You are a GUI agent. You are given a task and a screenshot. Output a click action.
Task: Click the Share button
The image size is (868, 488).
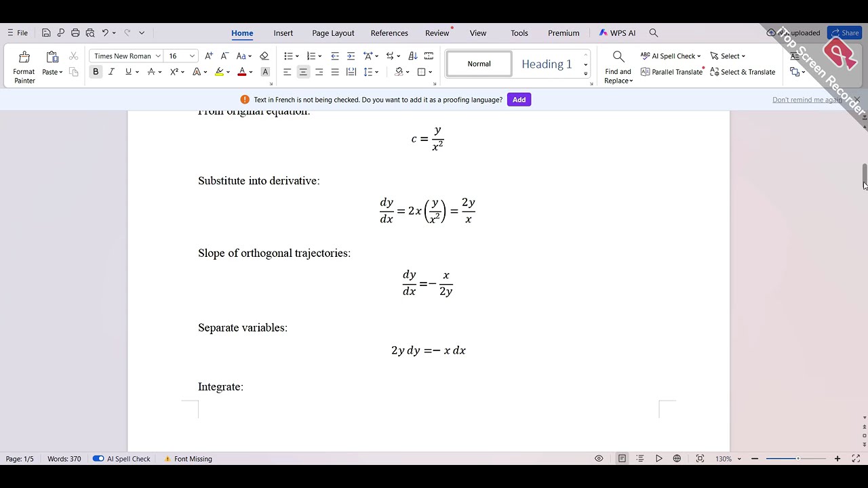pos(844,33)
